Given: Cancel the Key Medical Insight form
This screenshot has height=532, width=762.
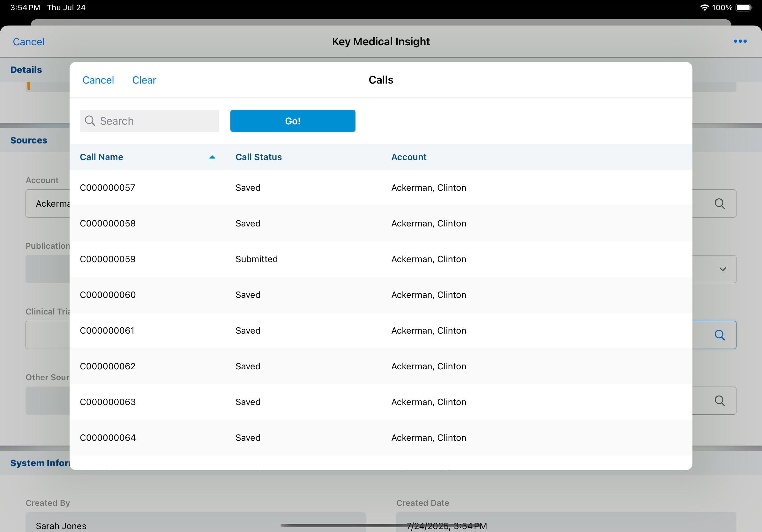Looking at the screenshot, I should (x=28, y=42).
